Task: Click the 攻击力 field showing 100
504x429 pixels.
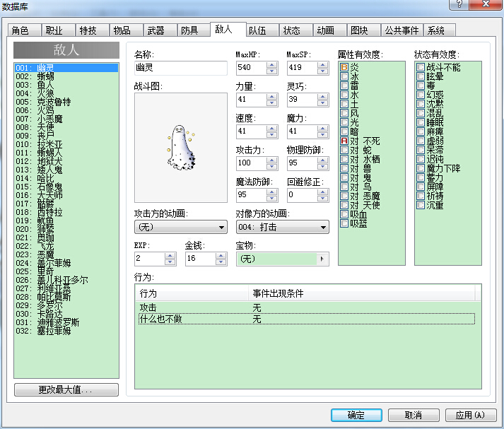Action: click(252, 163)
